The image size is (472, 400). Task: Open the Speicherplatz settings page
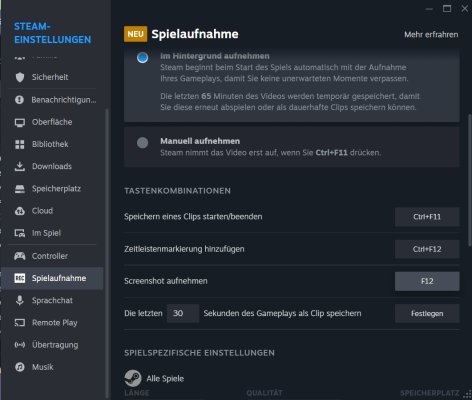(x=52, y=189)
